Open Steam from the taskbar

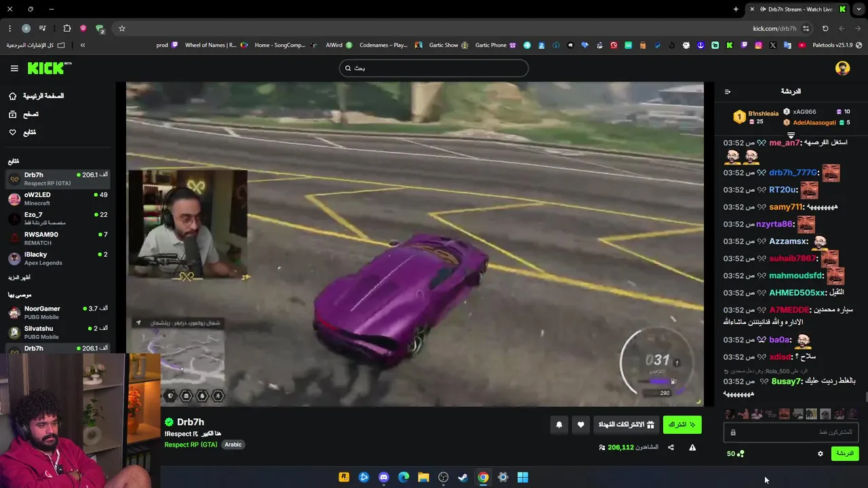pos(462,477)
